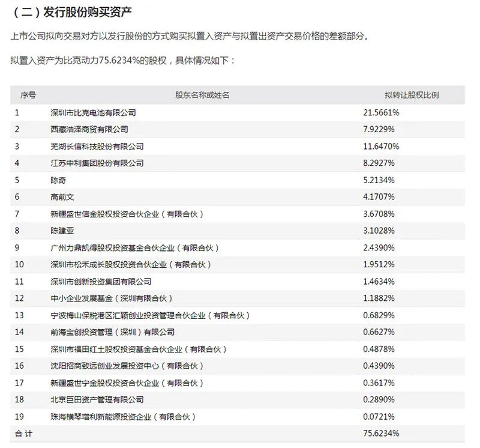Image resolution: width=480 pixels, height=448 pixels.
Task: Click the value 0.6627%
Action: (x=379, y=332)
